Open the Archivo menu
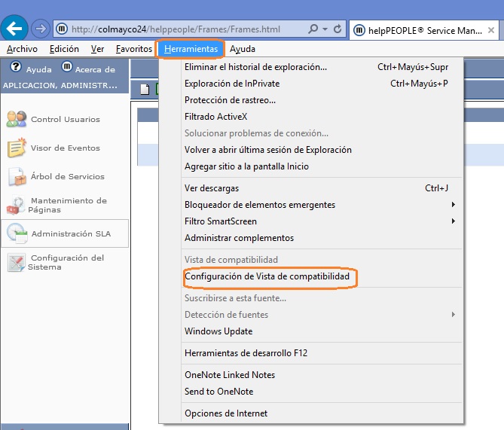Viewport: 504px width, 430px height. pyautogui.click(x=22, y=49)
